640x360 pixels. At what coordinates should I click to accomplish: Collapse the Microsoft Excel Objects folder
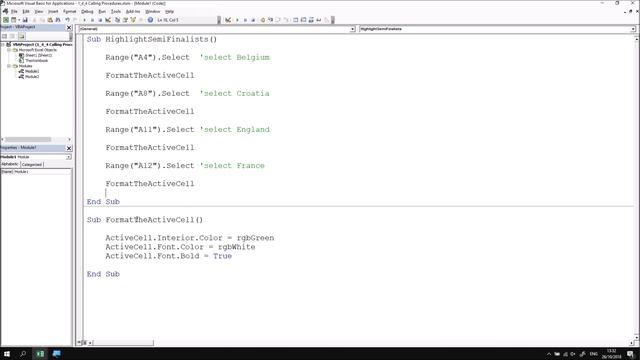(9, 50)
